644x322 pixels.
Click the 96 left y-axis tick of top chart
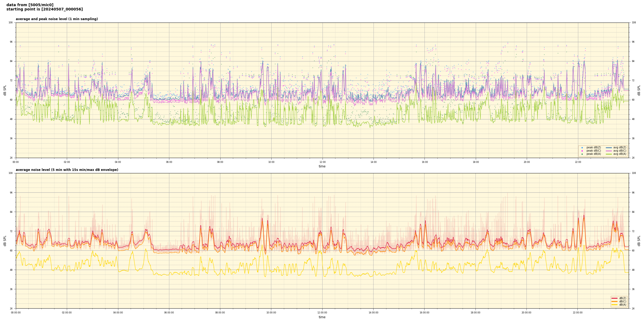click(x=11, y=42)
